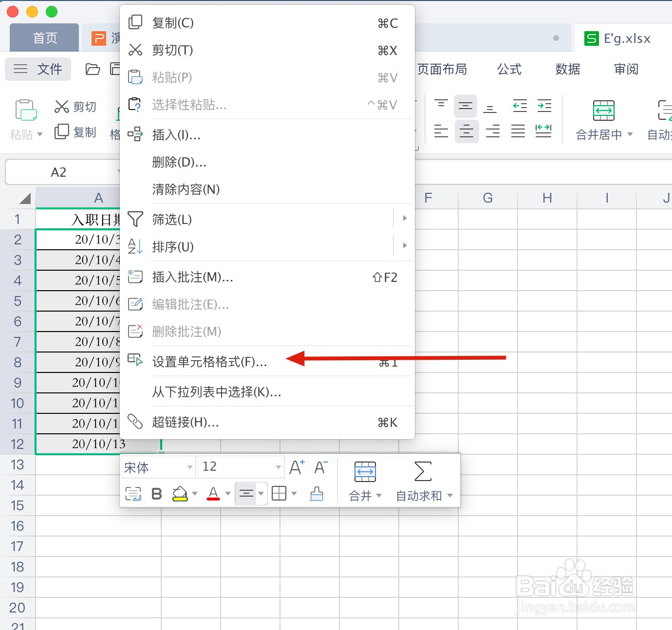Click the 复制 copy icon in the ribbon
This screenshot has width=672, height=630.
point(62,132)
